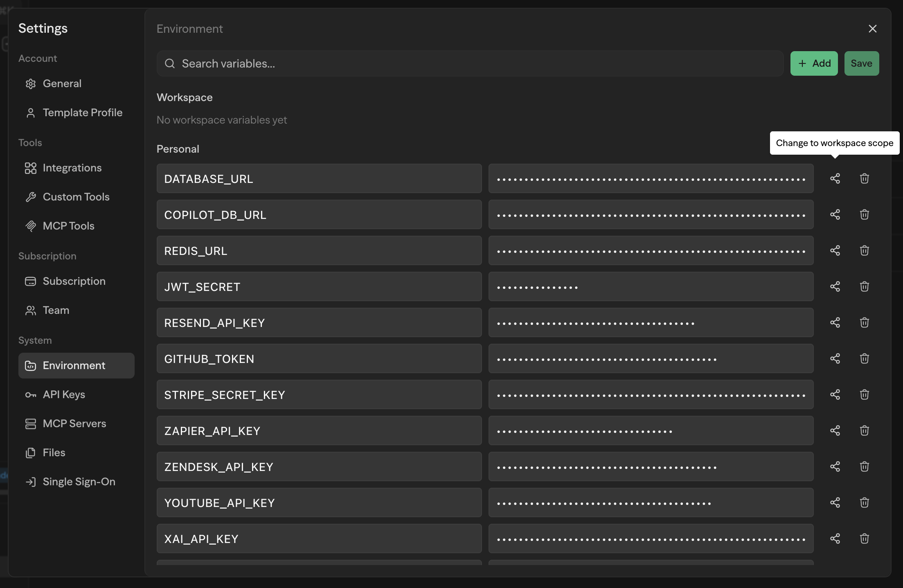Delete the REDIS_URL variable
Screen dimensions: 903x588
click(864, 250)
